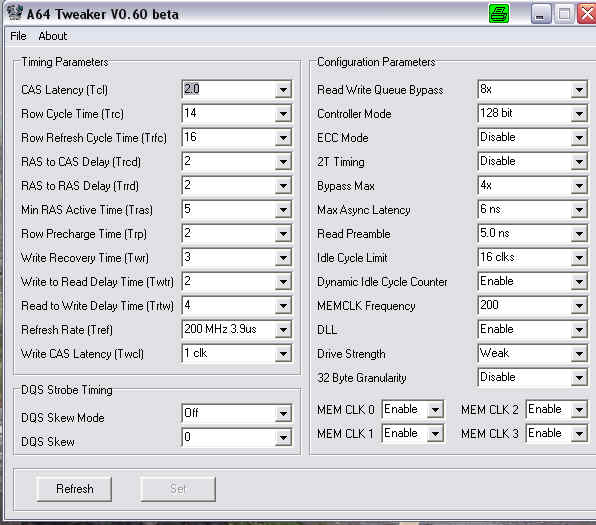Expand the MEMCLK Frequency dropdown
Viewport: 596px width, 525px height.
(x=579, y=306)
